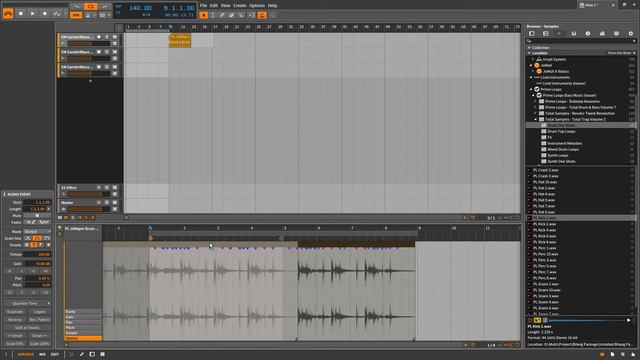The image size is (640, 360).
Task: Toggle the arranger loop button
Action: click(x=91, y=6)
